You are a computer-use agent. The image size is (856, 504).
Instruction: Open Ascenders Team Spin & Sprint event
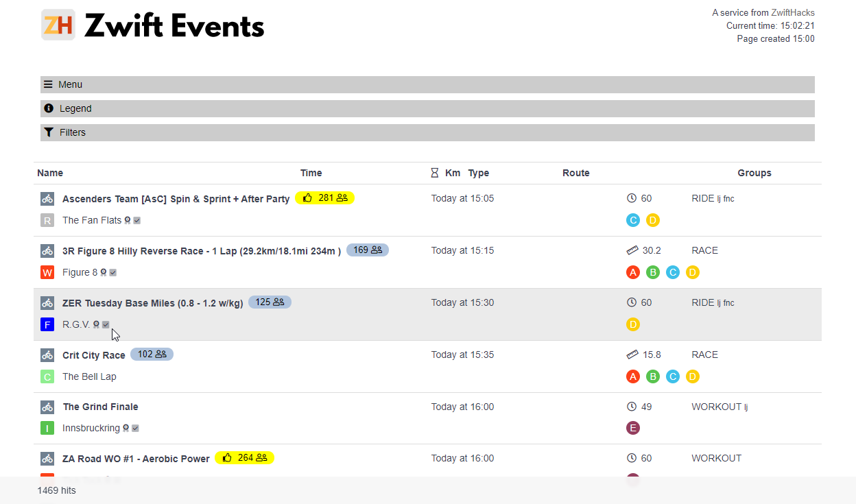(176, 199)
